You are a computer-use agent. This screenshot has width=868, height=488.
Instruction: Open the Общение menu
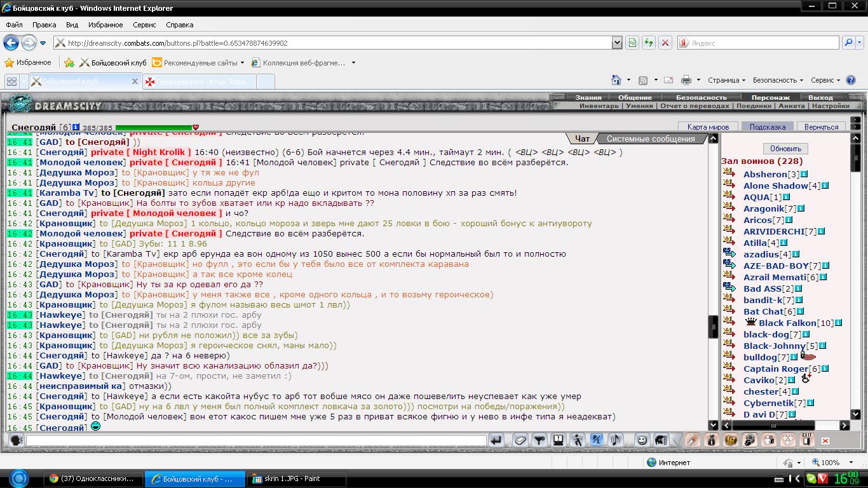[x=635, y=97]
